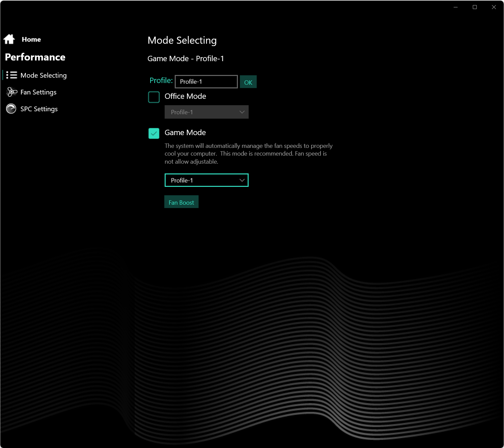This screenshot has height=448, width=504.
Task: Minimize the application window
Action: 456,7
